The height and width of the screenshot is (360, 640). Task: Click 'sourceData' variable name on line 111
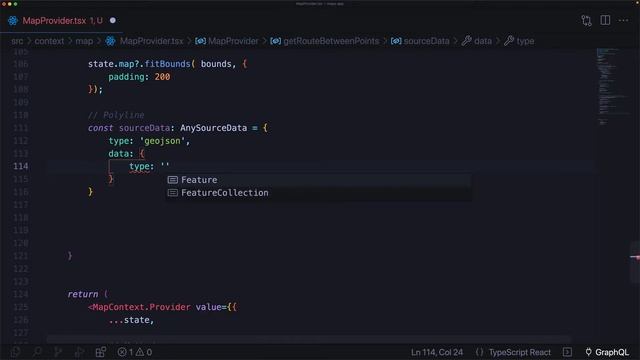click(144, 128)
